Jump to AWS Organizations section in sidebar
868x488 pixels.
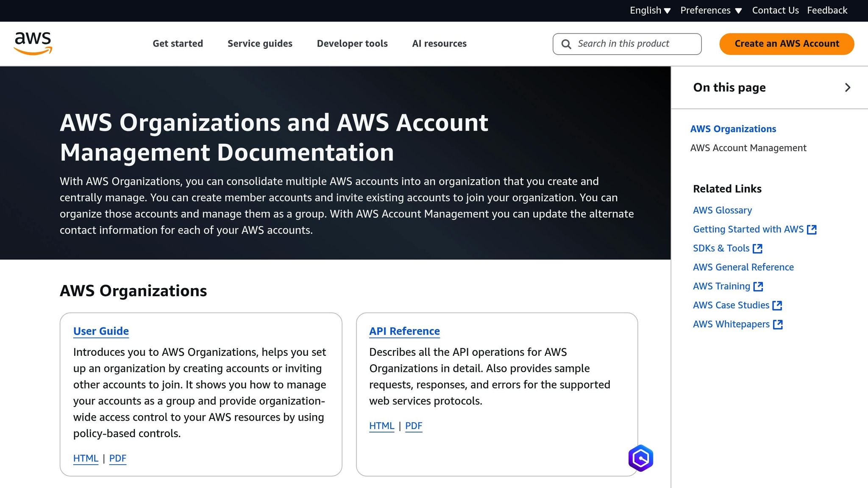[x=733, y=129]
